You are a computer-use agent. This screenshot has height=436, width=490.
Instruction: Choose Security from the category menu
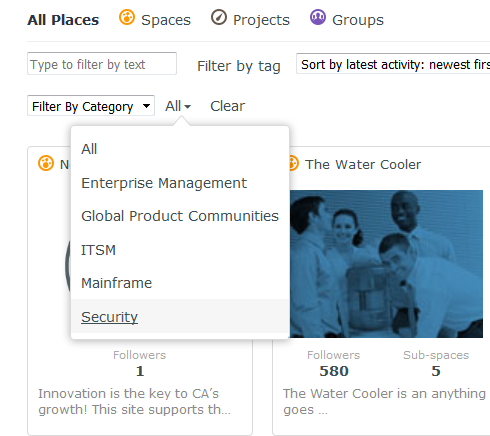pyautogui.click(x=109, y=317)
